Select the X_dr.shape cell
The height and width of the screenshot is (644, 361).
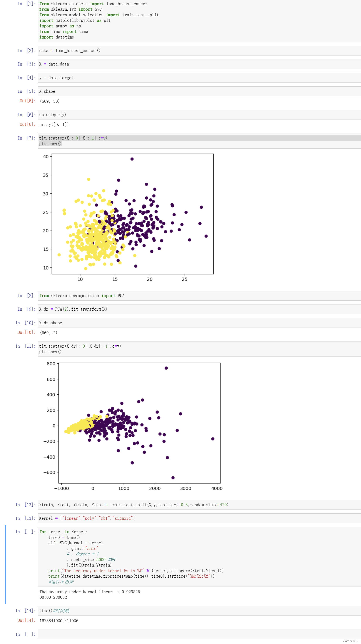tap(199, 323)
